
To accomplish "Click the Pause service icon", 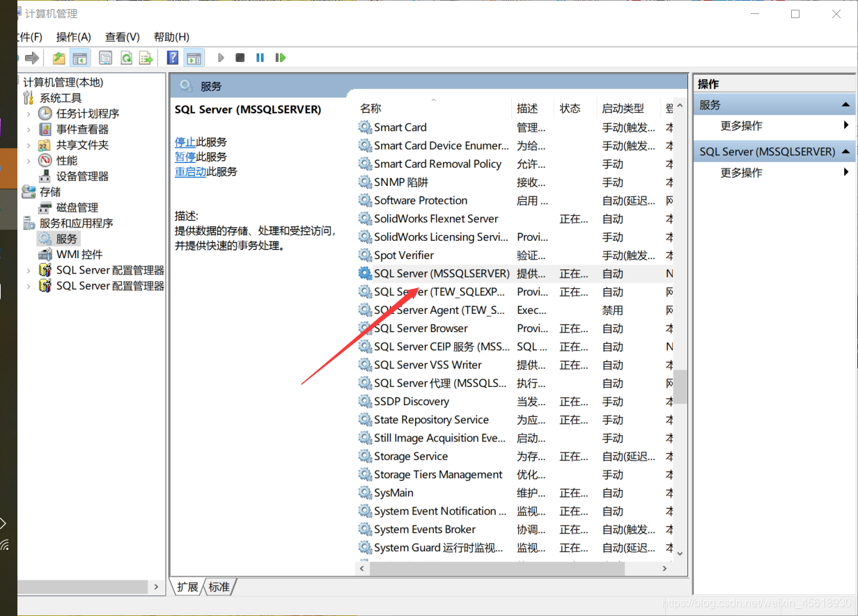I will (260, 58).
